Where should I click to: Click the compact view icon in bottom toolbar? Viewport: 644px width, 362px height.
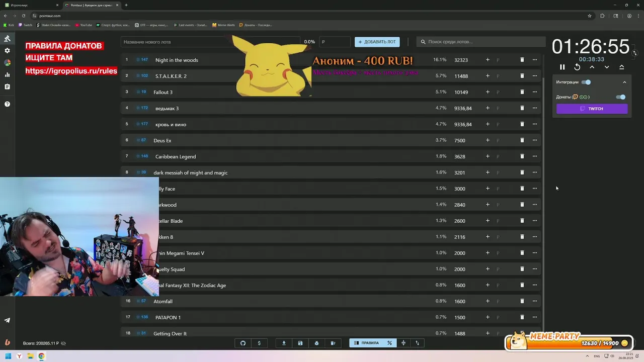point(403,343)
